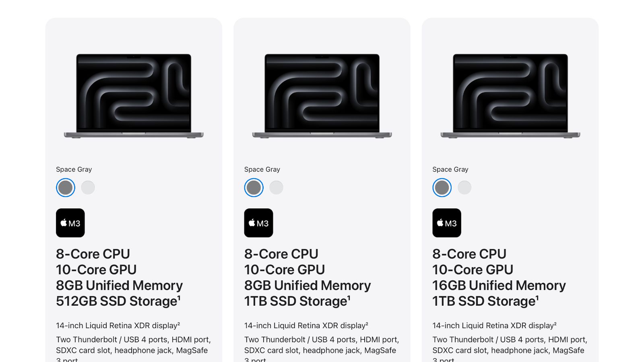Viewport: 644px width, 362px height.
Task: Choose Silver swatch on the 16GB model
Action: [x=464, y=187]
